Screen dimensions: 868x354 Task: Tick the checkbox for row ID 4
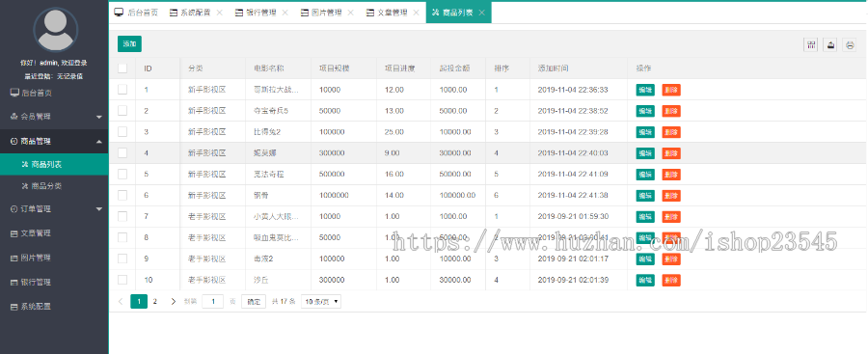122,152
